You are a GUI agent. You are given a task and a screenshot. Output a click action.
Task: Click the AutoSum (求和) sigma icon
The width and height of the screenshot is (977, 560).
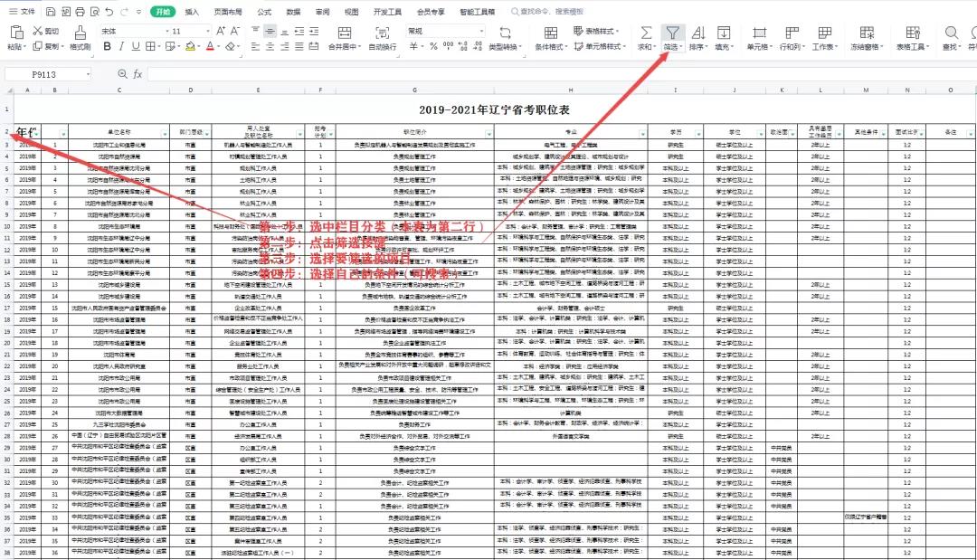pos(646,33)
